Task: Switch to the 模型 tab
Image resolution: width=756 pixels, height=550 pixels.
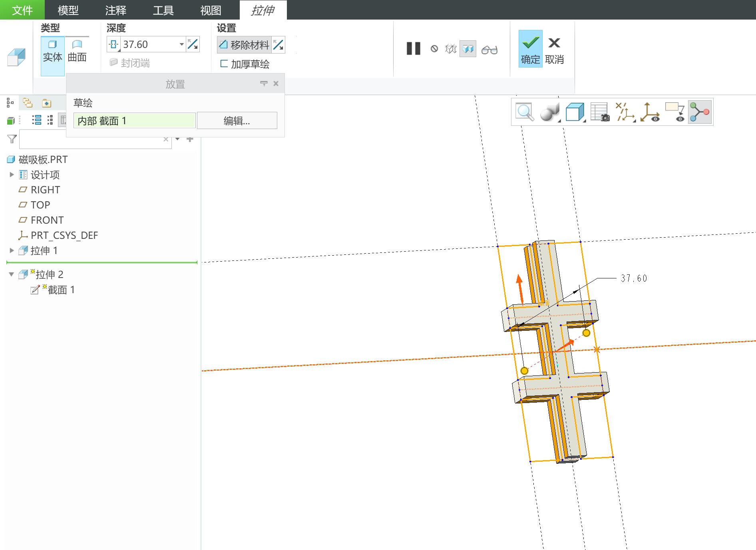Action: [68, 10]
